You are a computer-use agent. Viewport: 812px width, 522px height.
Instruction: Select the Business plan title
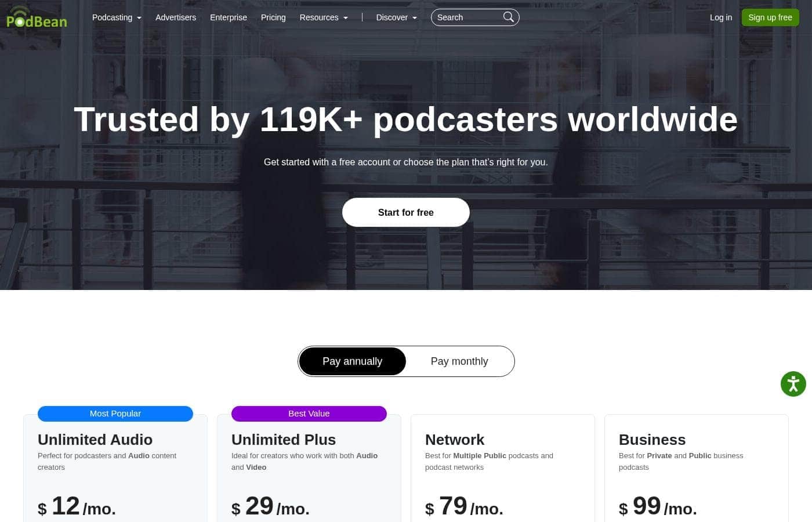click(652, 440)
